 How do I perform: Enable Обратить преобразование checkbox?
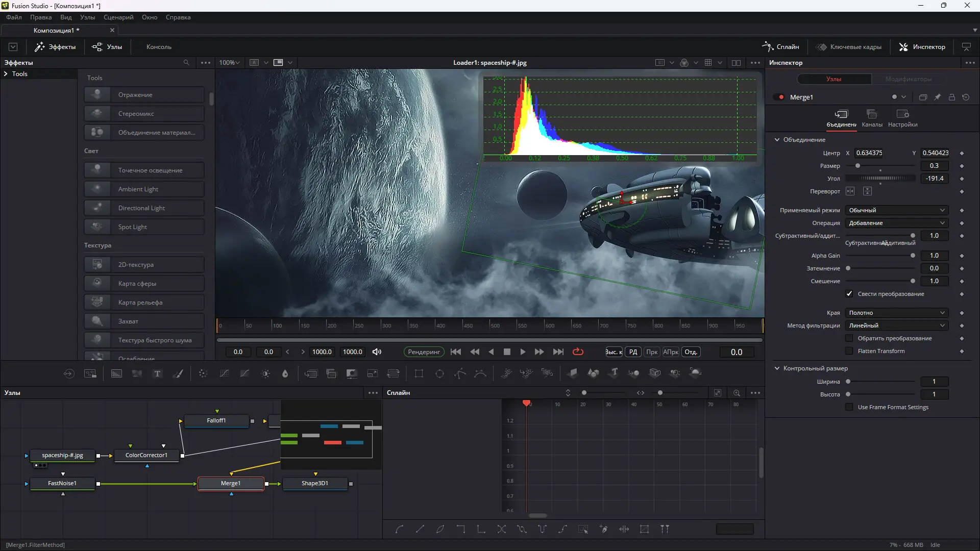point(849,338)
